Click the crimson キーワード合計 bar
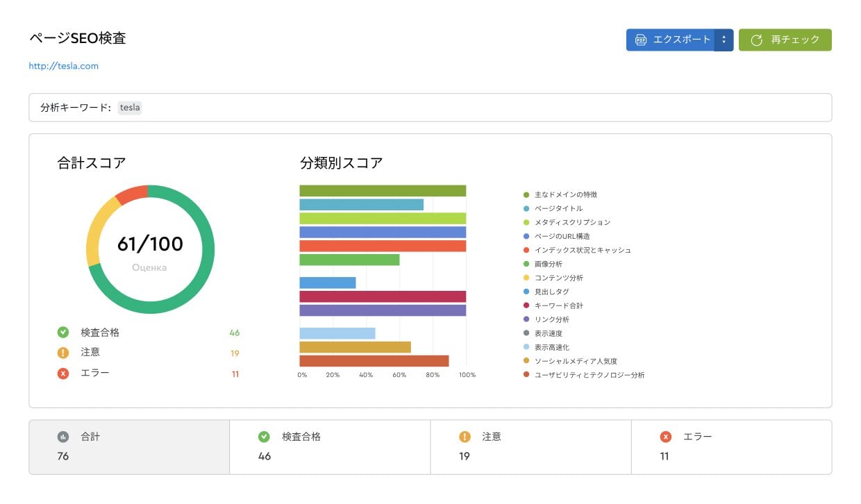Screen dimensions: 861x504 [x=383, y=296]
